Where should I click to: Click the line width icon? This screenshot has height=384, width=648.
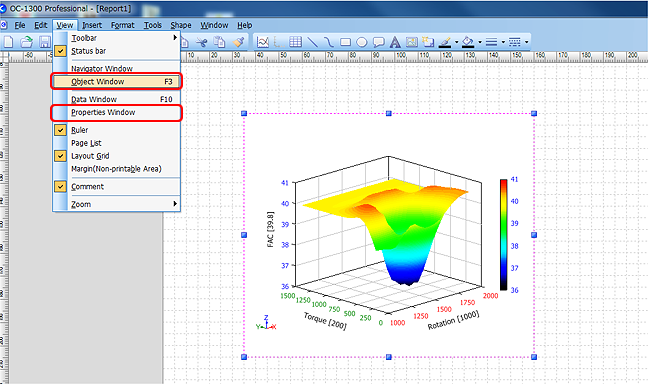click(491, 42)
